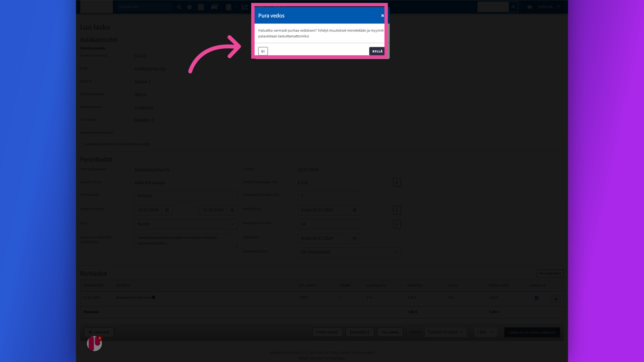Click the PURA VEDOS button
The width and height of the screenshot is (644, 362).
point(327,332)
